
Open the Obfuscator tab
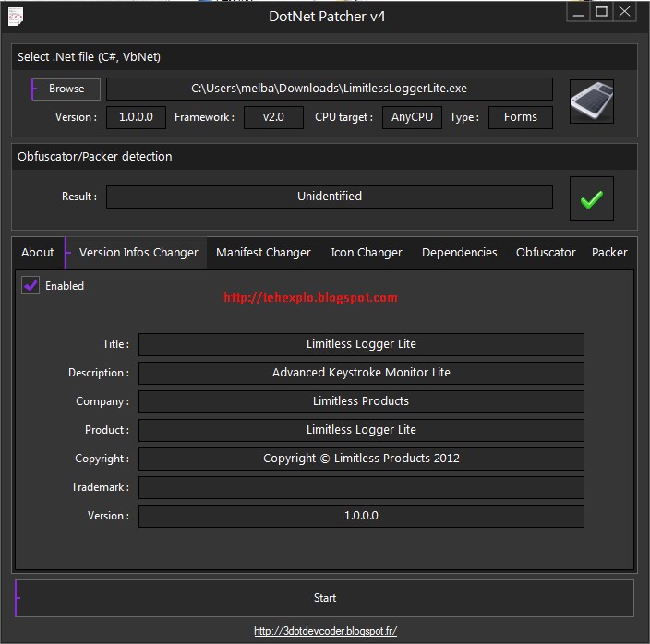coord(546,252)
